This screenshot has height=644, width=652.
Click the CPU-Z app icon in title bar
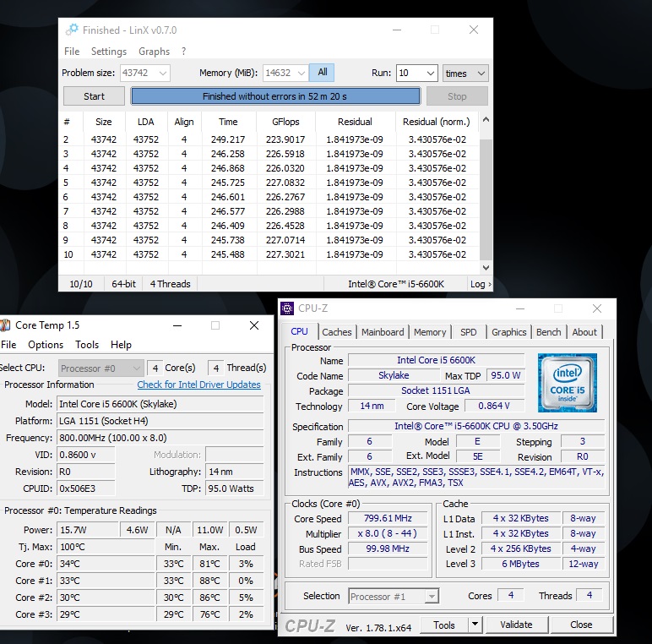click(287, 308)
